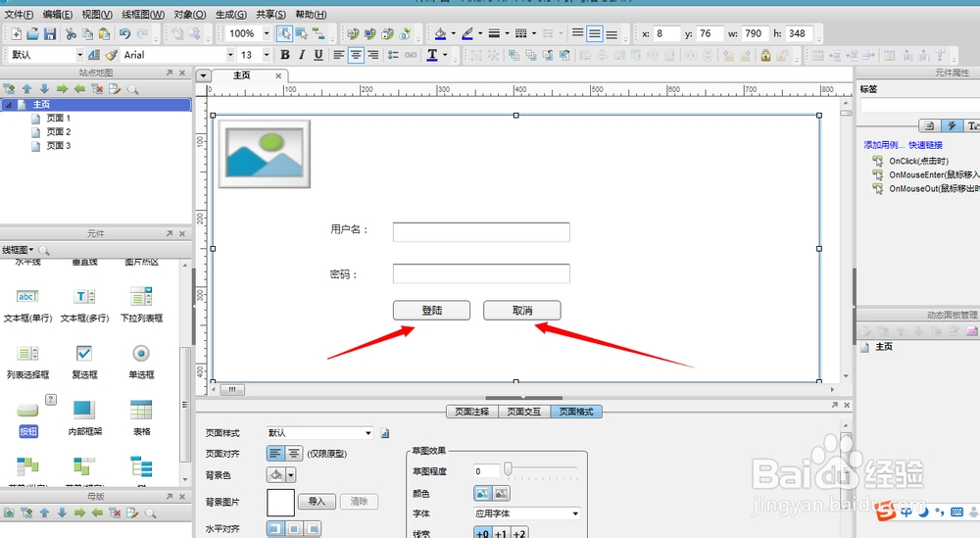980x538 pixels.
Task: Set text align left in toolbar
Action: [x=339, y=55]
